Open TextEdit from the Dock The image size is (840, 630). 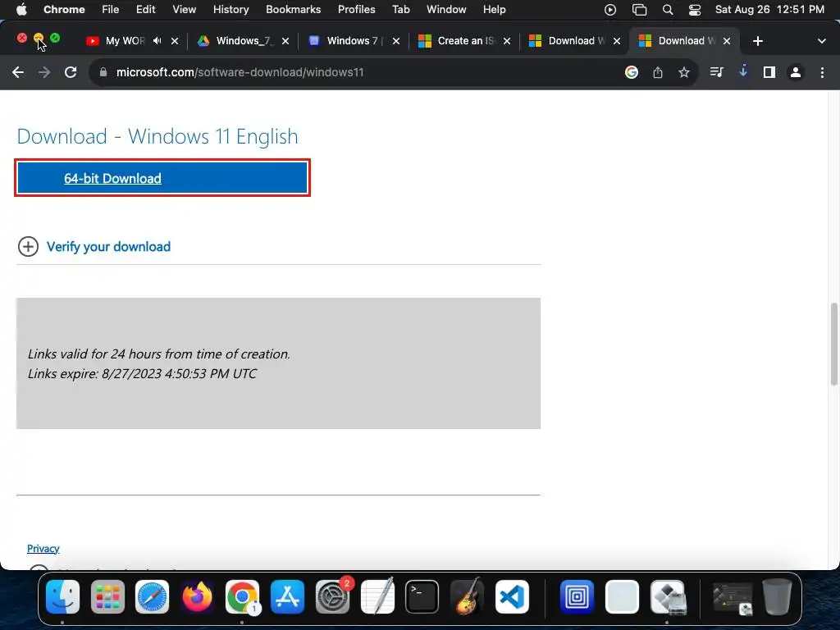(x=377, y=596)
